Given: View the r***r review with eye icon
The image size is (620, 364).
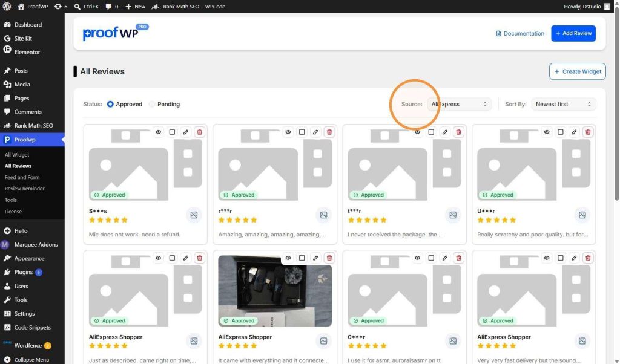Looking at the screenshot, I should point(288,132).
